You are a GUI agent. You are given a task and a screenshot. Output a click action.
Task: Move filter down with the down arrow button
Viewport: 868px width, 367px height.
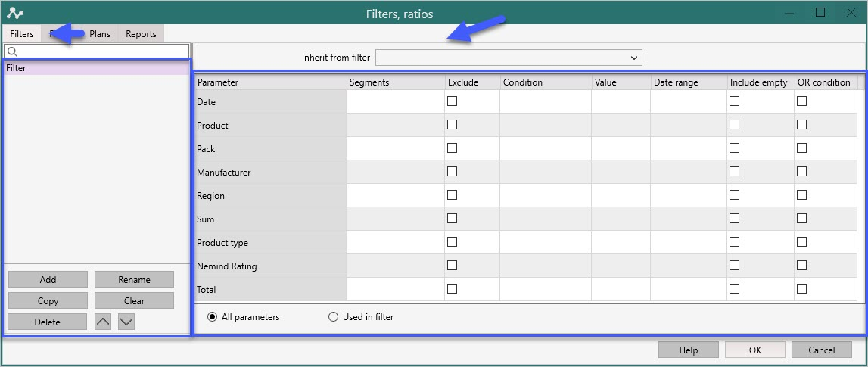point(127,322)
